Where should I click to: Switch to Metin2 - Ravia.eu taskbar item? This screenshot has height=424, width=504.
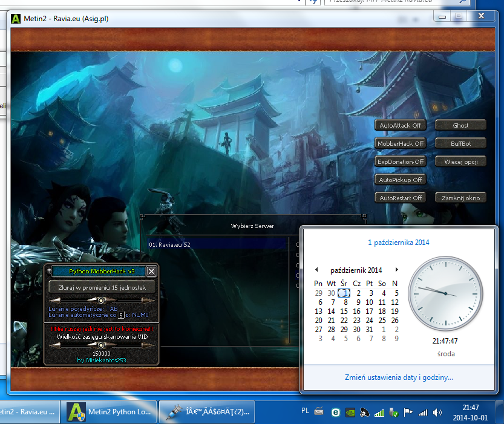tap(30, 412)
